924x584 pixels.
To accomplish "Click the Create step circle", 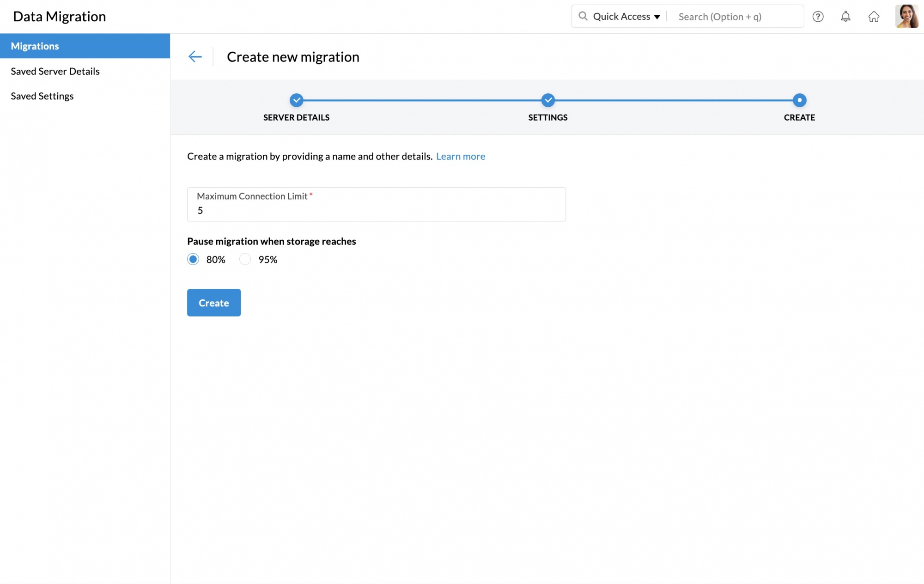I will (x=799, y=100).
